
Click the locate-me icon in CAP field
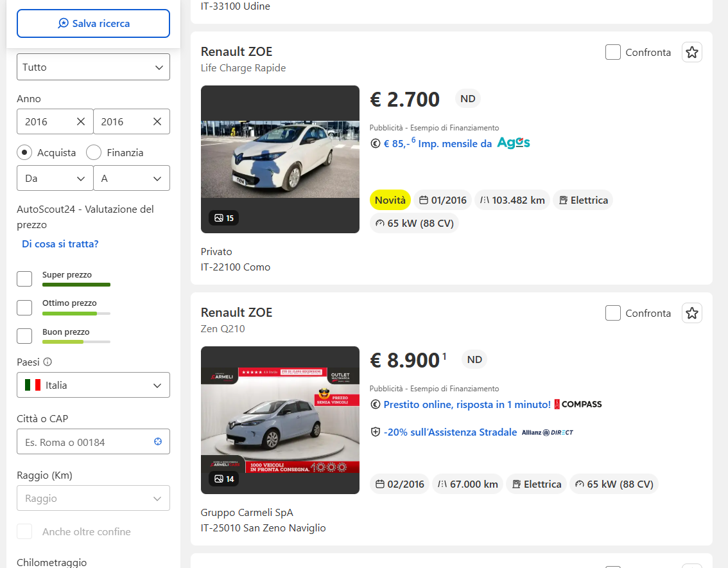pyautogui.click(x=158, y=441)
